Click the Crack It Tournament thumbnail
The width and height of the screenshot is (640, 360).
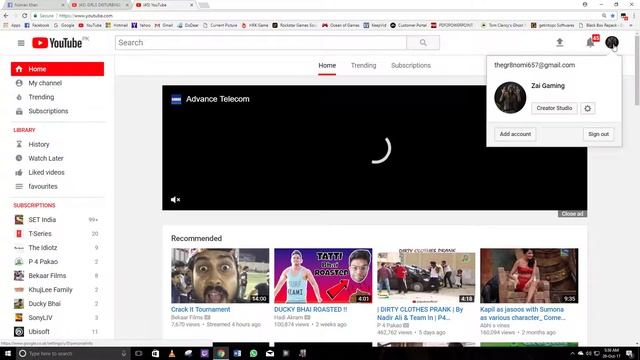point(220,276)
